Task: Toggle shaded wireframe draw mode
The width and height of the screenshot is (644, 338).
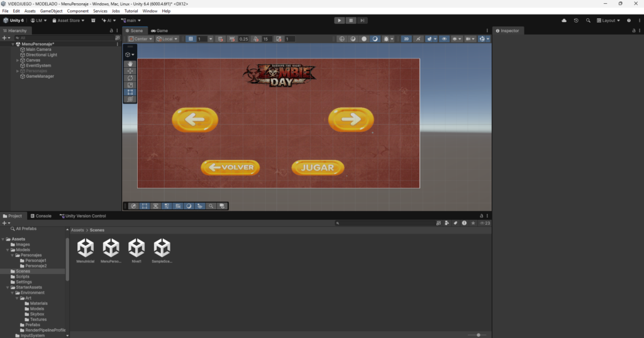Action: click(353, 39)
